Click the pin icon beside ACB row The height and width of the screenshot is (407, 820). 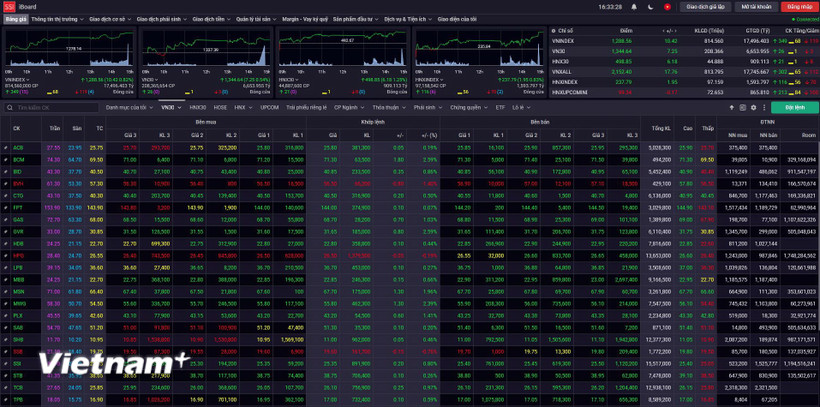click(x=6, y=147)
